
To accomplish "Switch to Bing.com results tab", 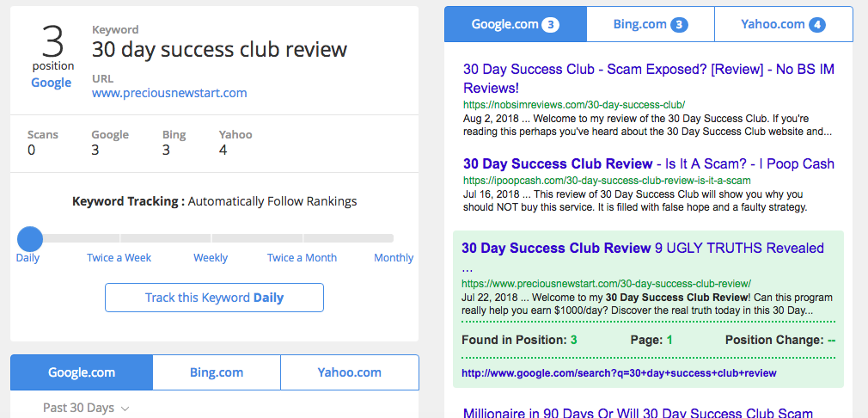I will click(x=651, y=24).
